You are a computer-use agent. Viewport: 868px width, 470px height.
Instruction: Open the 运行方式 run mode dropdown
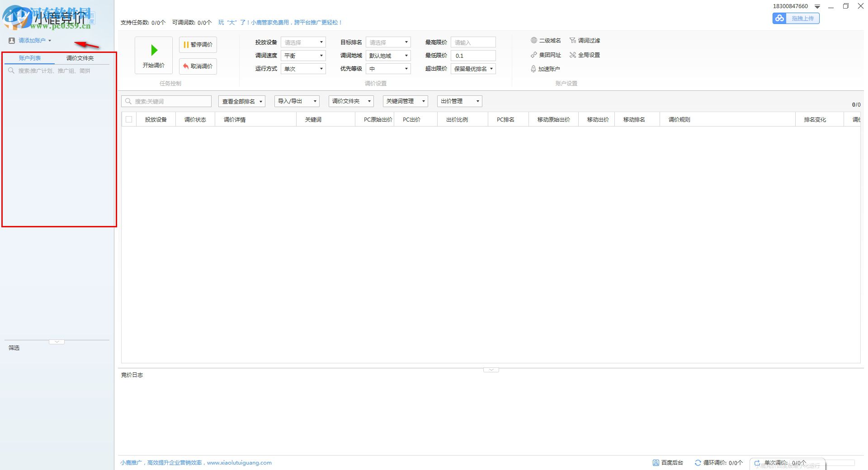[303, 69]
